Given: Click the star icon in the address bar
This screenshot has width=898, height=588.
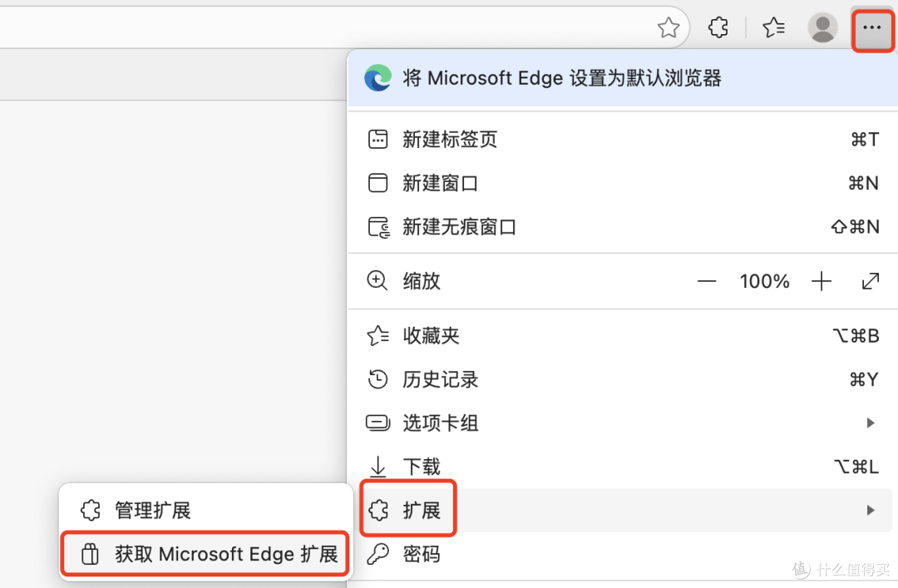Looking at the screenshot, I should point(668,27).
